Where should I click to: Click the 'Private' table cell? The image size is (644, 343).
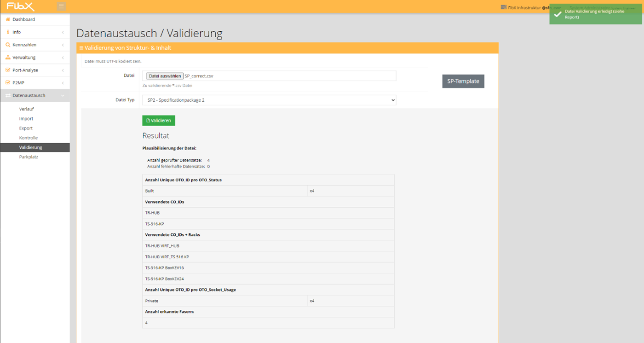pos(225,301)
